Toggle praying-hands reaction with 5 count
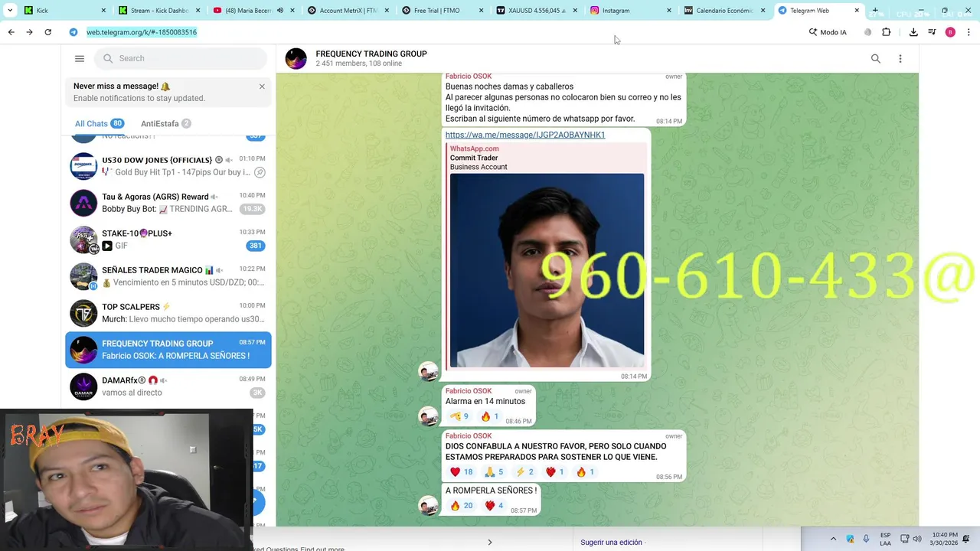980x551 pixels. (494, 472)
